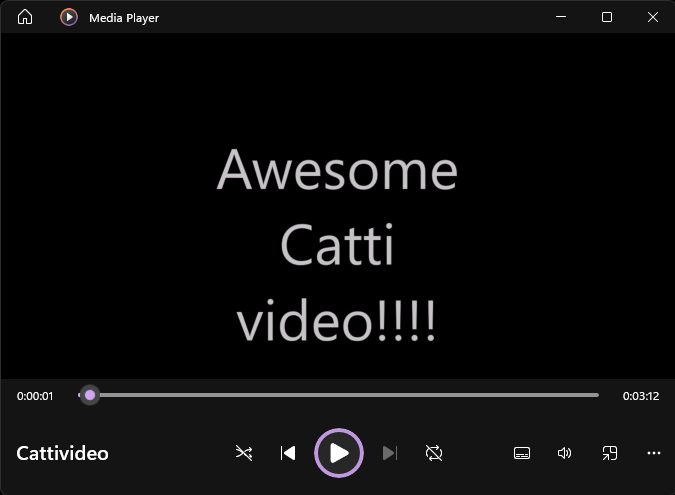This screenshot has width=675, height=495.
Task: Click the elapsed time 0:00:01
Action: tap(35, 396)
